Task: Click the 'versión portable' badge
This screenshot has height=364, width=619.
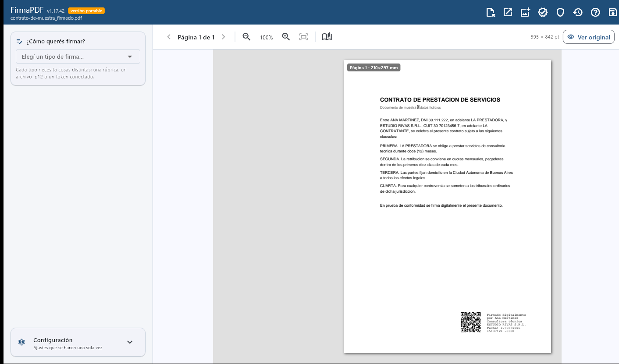Action: [x=86, y=11]
